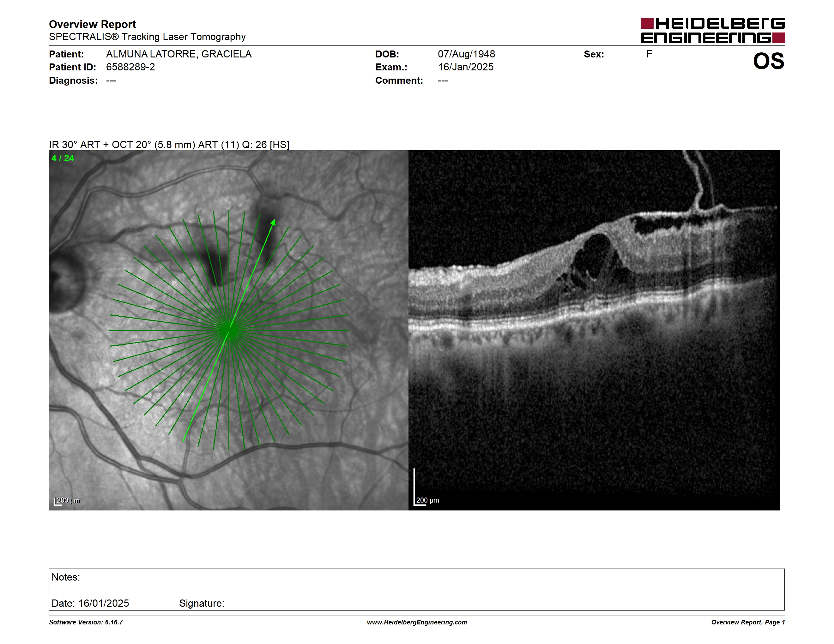Viewport: 834px width, 644px height.
Task: Click the 'DOB:' label
Action: pyautogui.click(x=387, y=54)
